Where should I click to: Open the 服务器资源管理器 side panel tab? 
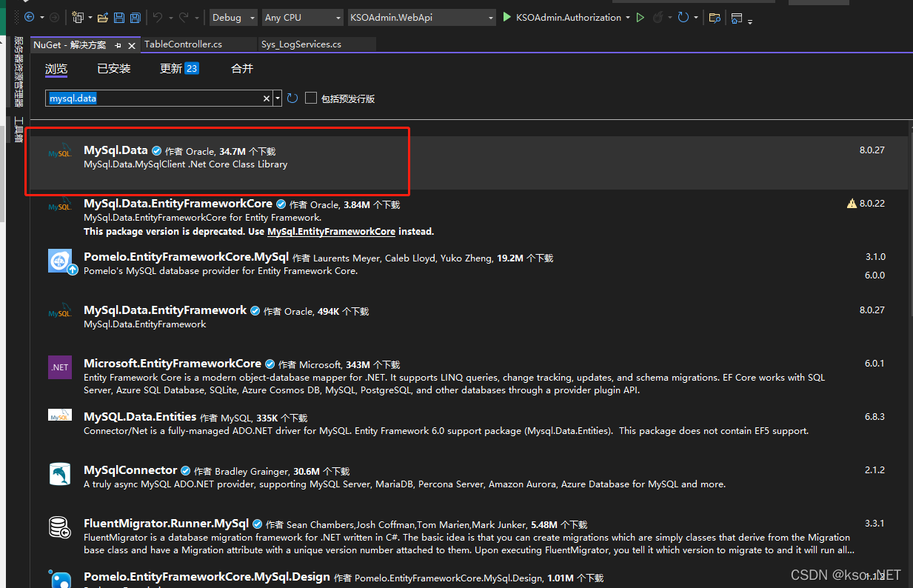pyautogui.click(x=19, y=72)
